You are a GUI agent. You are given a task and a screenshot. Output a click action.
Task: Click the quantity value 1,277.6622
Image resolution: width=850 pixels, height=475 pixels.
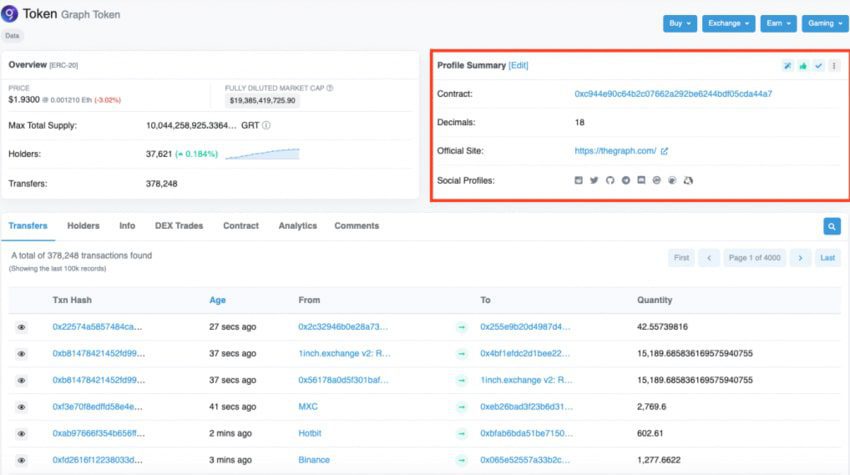(659, 460)
